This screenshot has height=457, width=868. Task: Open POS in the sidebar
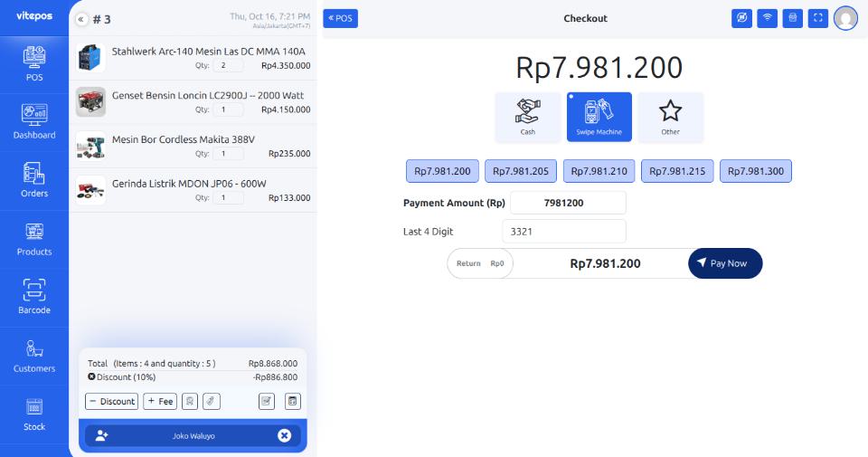tap(34, 64)
